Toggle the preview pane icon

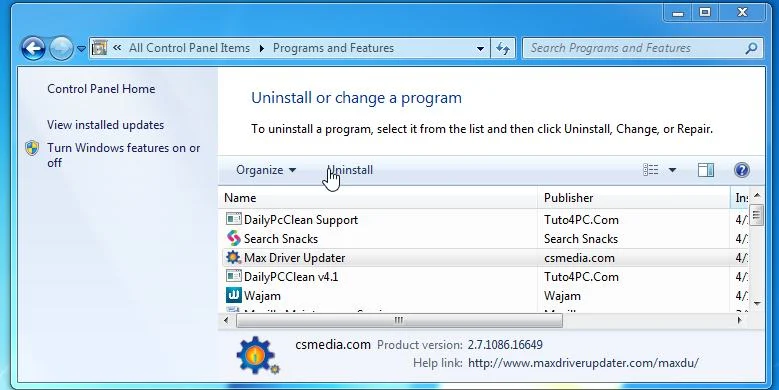pyautogui.click(x=705, y=170)
